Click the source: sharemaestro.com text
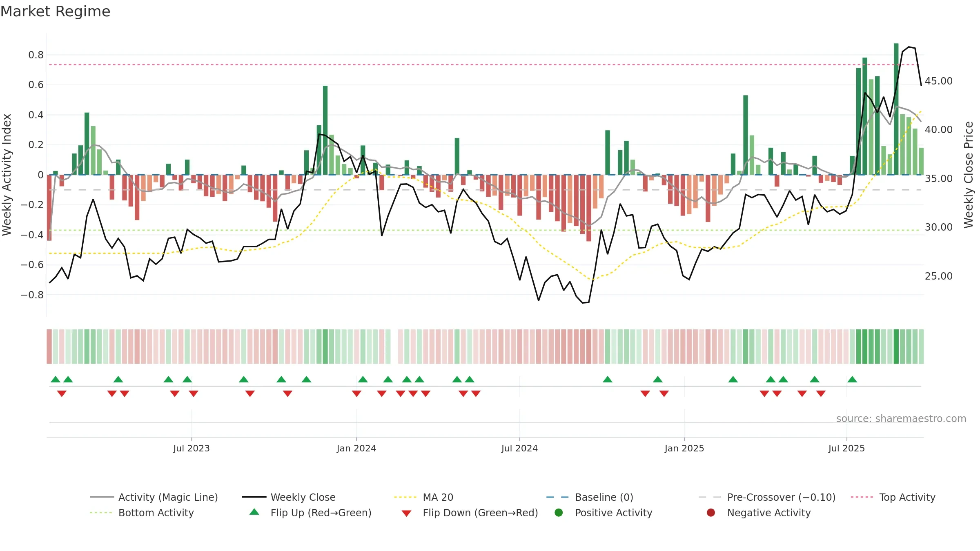This screenshot has width=980, height=551. 901,418
